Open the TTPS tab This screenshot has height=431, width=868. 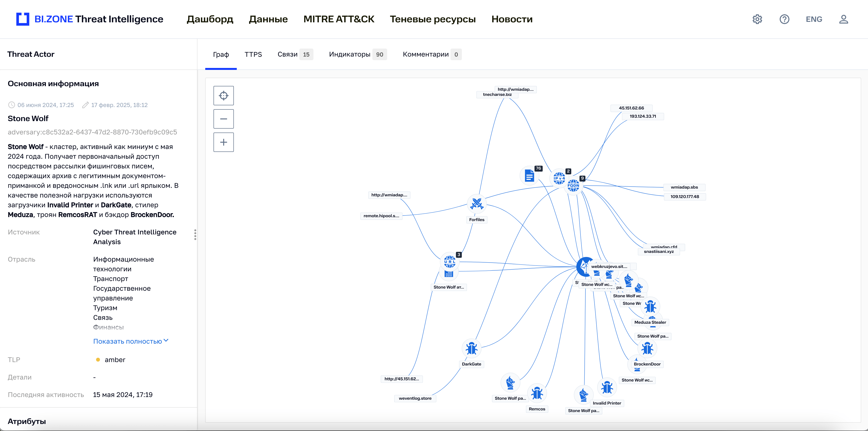(253, 55)
